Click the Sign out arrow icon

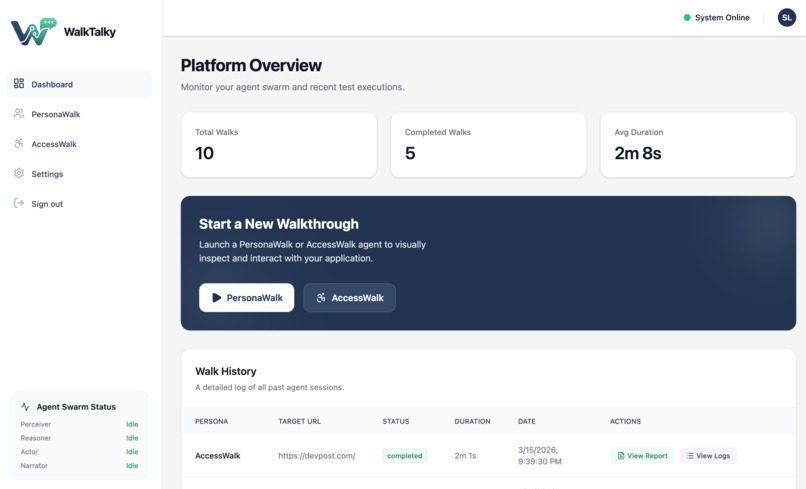tap(19, 203)
